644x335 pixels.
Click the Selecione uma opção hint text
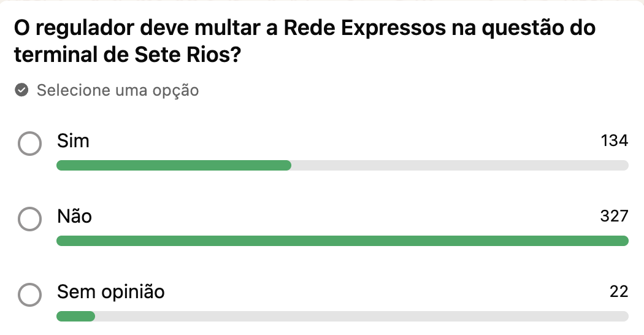point(117,91)
